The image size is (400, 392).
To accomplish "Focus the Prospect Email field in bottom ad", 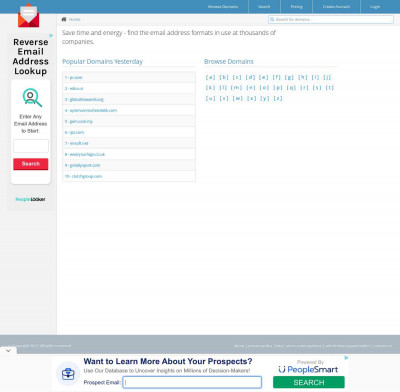I will point(192,382).
